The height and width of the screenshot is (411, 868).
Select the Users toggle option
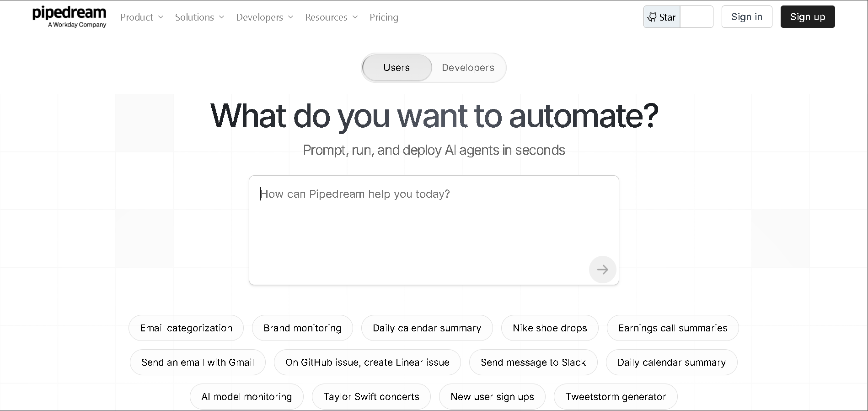click(397, 68)
